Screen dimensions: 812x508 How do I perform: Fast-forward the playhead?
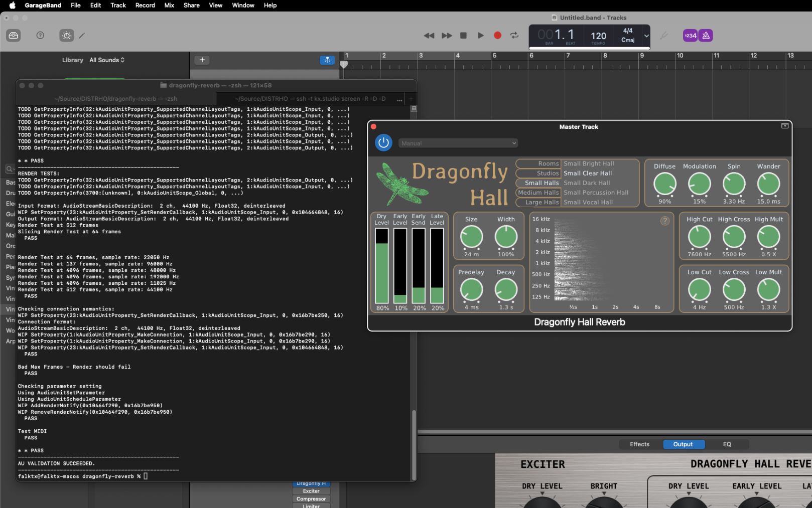tap(447, 36)
